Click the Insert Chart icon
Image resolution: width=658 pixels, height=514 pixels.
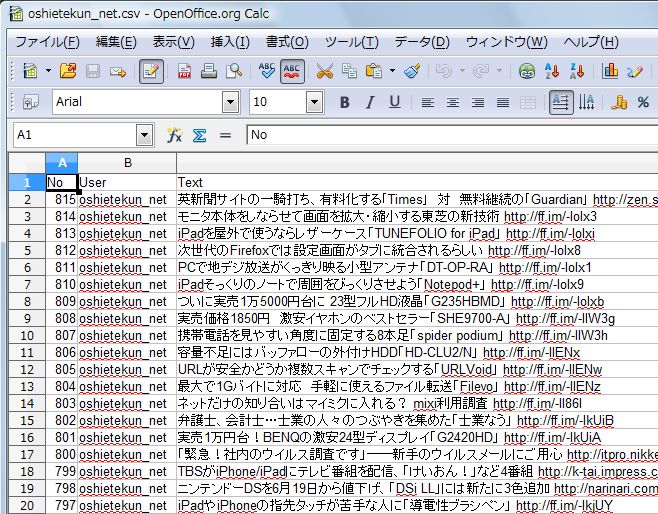pos(610,70)
